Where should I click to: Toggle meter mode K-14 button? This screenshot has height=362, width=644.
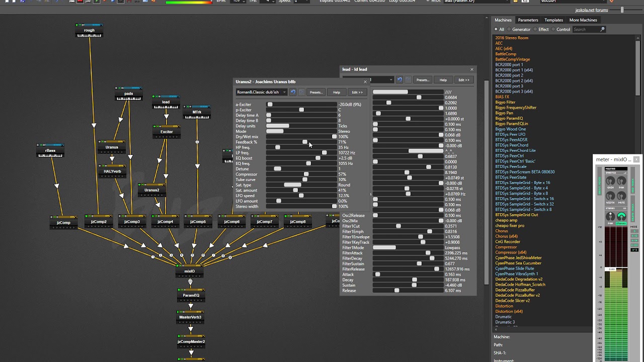634,240
